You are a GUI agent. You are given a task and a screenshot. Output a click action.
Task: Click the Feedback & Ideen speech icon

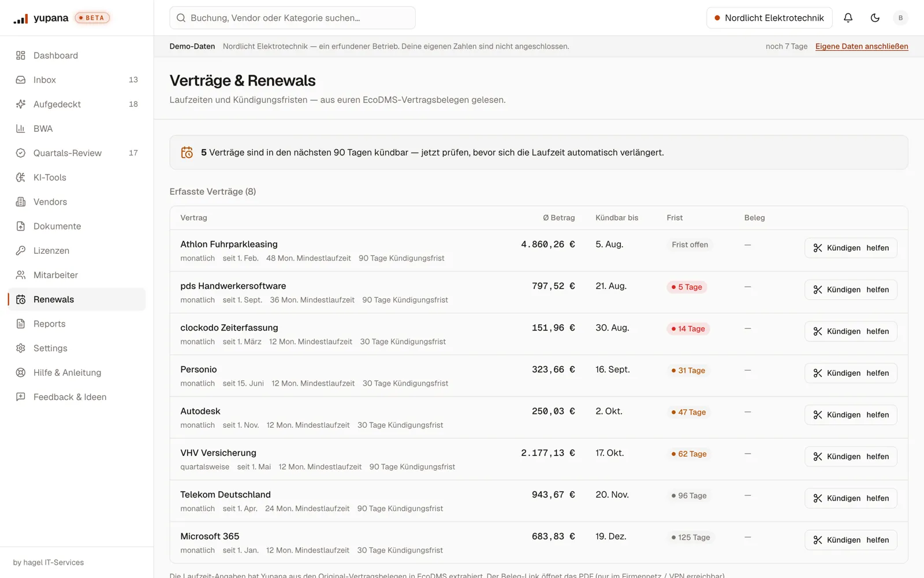tap(21, 397)
